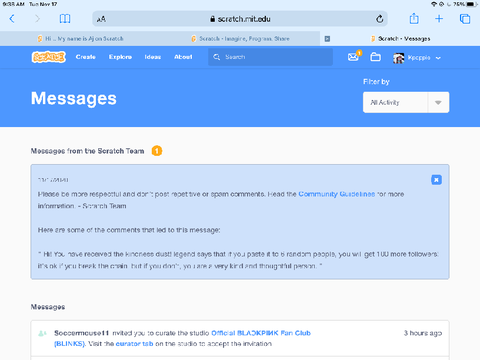Reload the page with the refresh icon
Screen dimensions: 480x360
pos(380,19)
